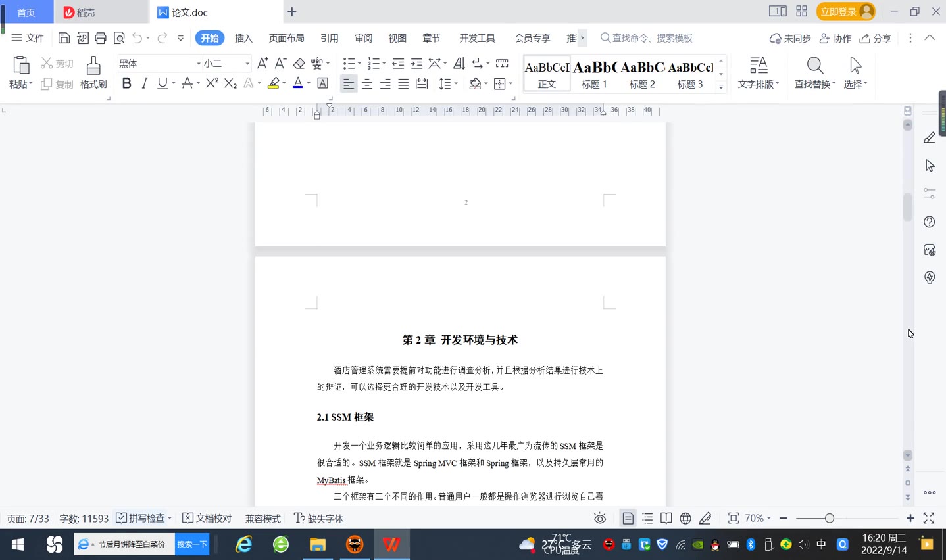The width and height of the screenshot is (946, 560).
Task: Apply the 标题 1 style
Action: [x=595, y=73]
